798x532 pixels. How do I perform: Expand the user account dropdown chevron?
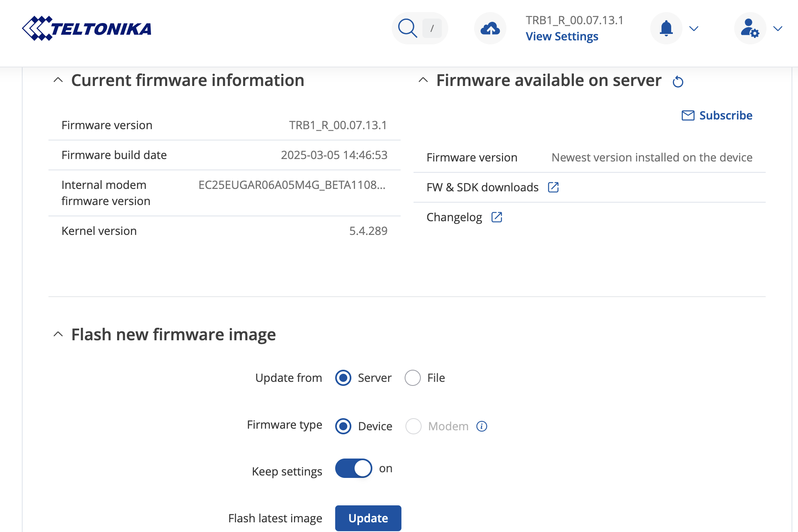pos(778,28)
